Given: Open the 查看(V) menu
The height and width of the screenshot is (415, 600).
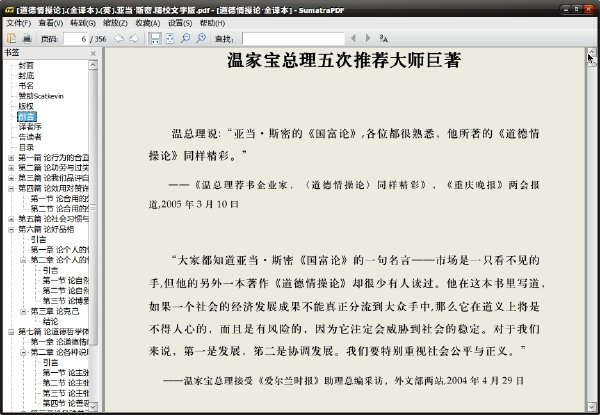Looking at the screenshot, I should [x=51, y=23].
